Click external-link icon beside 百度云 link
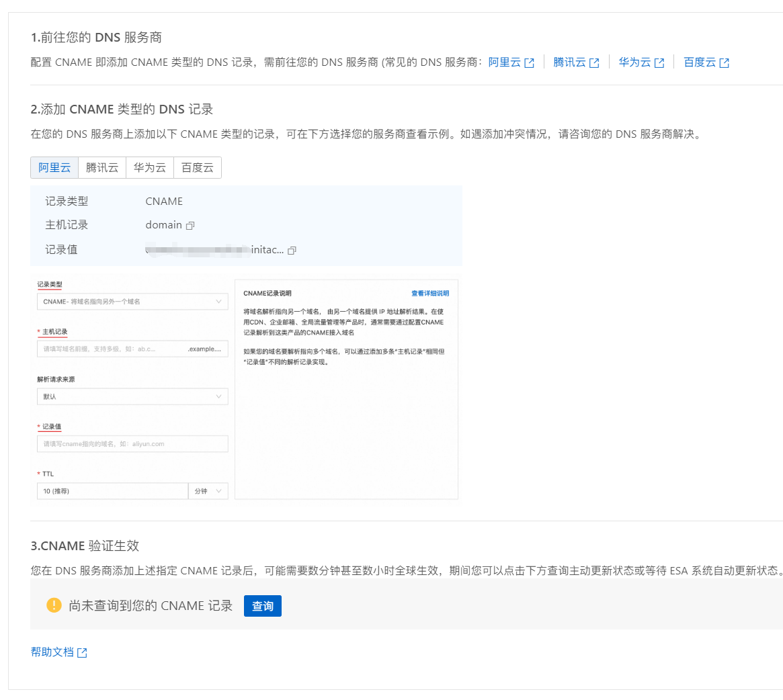This screenshot has width=783, height=700. (x=725, y=63)
